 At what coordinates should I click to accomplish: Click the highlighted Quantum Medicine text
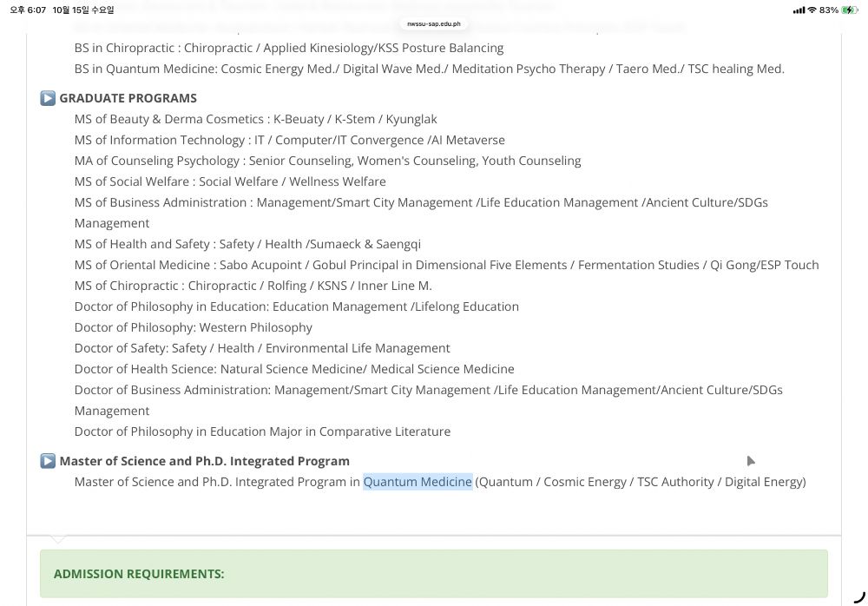click(418, 482)
